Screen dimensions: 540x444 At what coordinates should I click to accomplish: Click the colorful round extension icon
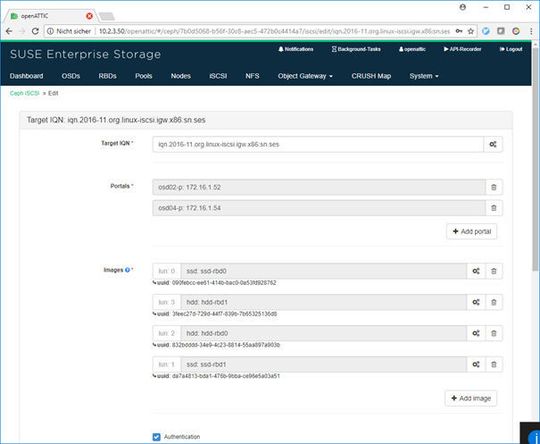click(516, 31)
